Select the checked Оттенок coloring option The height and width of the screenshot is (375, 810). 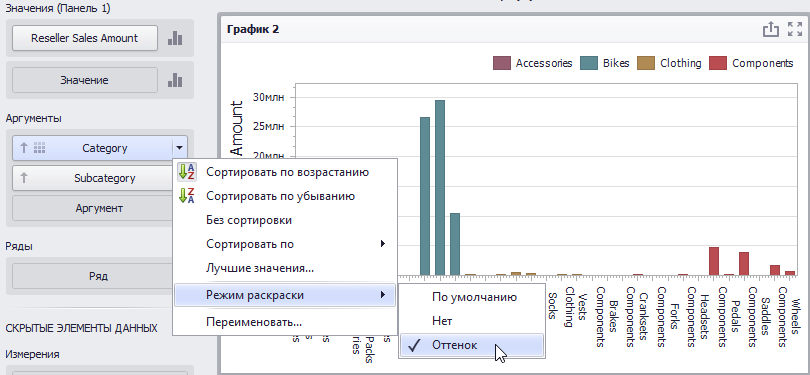coord(472,345)
